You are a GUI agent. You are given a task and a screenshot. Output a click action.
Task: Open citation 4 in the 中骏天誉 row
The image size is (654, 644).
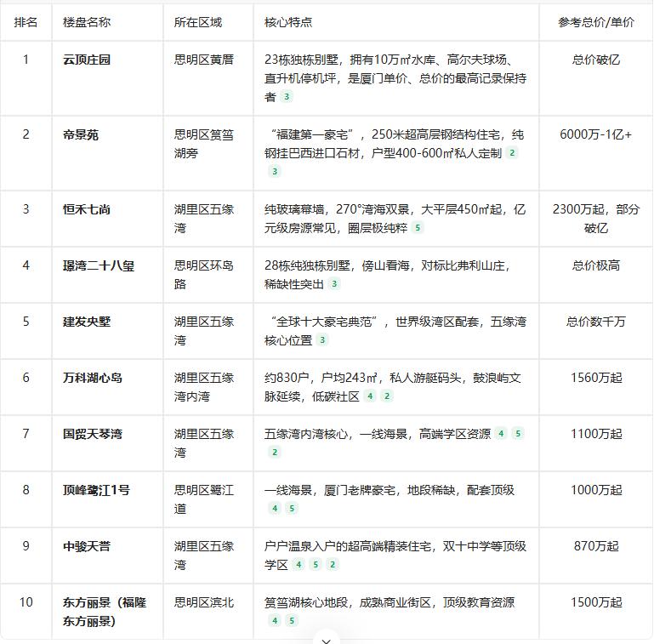[299, 565]
